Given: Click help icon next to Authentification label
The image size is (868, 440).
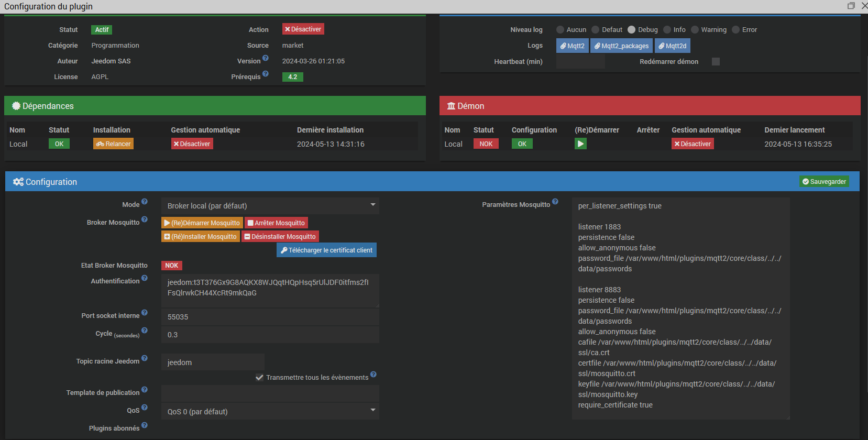Looking at the screenshot, I should tap(145, 278).
